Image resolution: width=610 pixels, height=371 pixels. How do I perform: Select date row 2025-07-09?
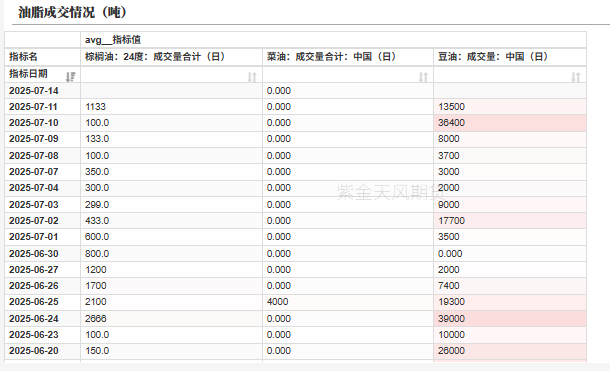(x=34, y=139)
